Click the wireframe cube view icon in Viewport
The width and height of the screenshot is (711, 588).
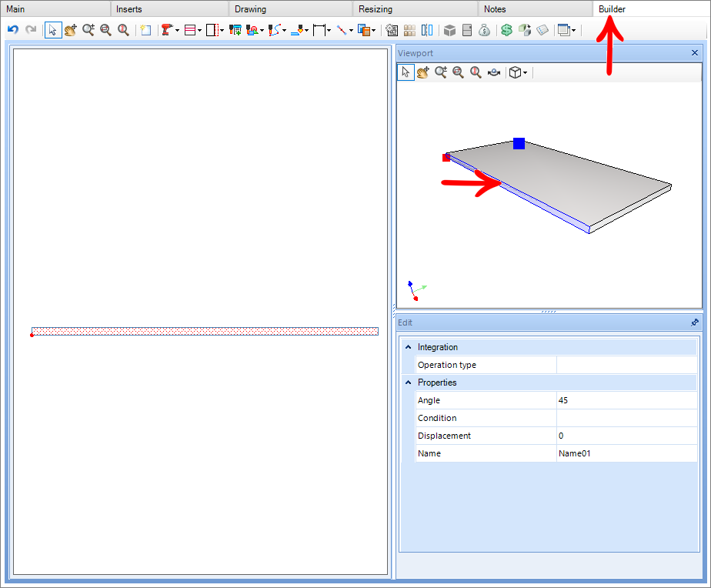click(515, 72)
